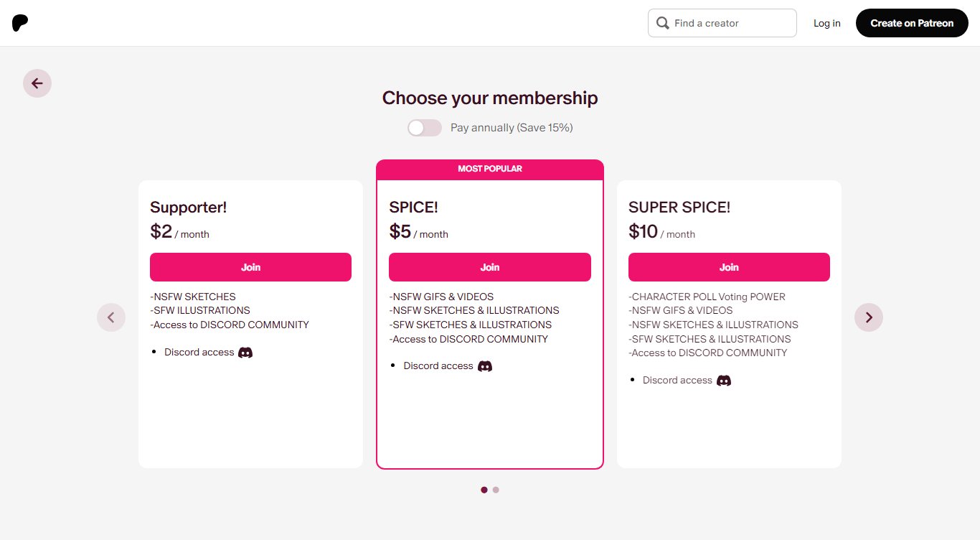Show previous tiers with left chevron

pyautogui.click(x=111, y=317)
